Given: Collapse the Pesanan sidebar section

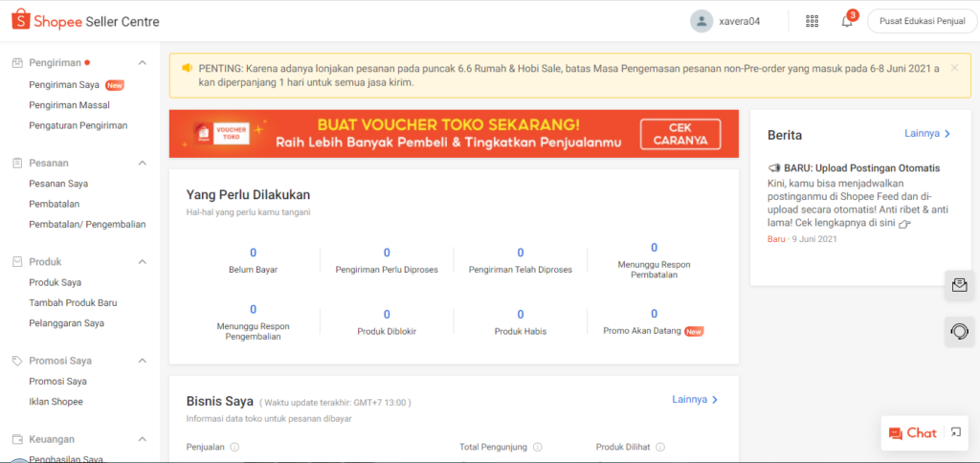Looking at the screenshot, I should pos(143,164).
